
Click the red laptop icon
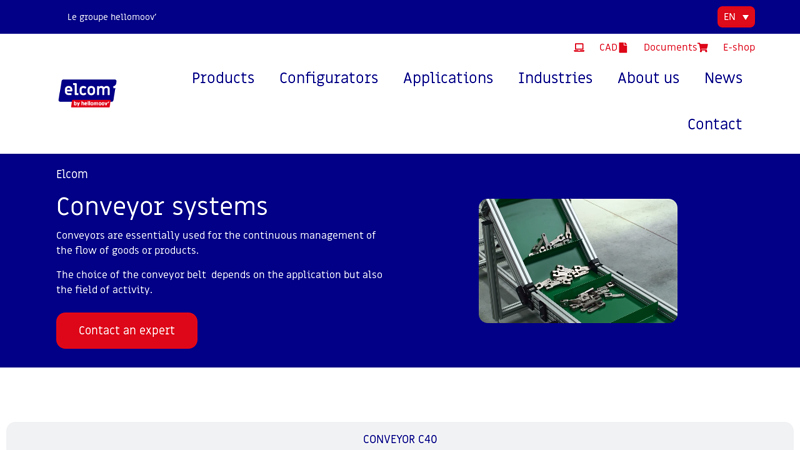579,47
